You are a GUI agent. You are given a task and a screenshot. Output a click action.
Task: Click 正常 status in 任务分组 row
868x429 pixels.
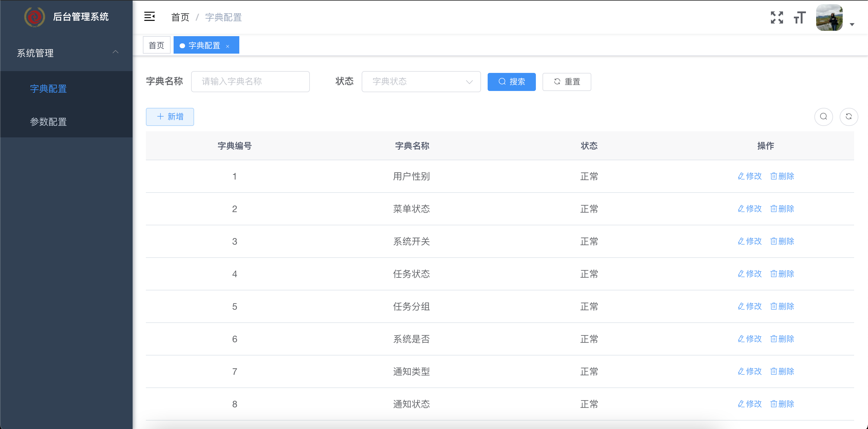589,306
